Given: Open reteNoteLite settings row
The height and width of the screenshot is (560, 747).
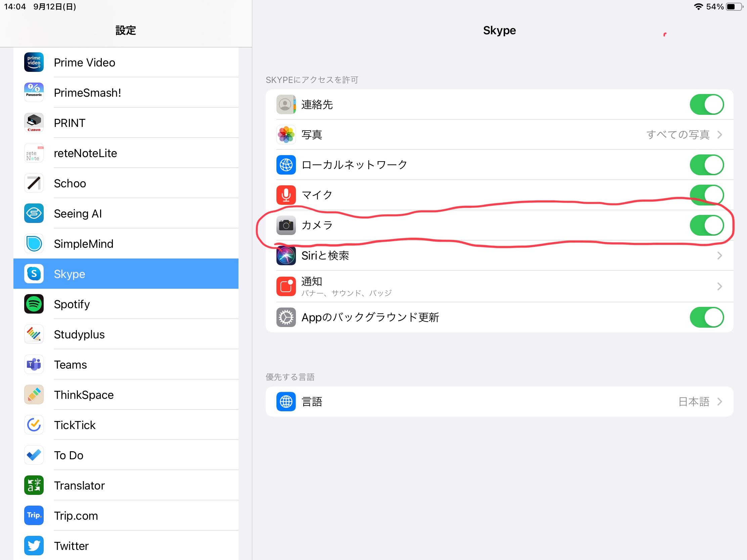Looking at the screenshot, I should (126, 152).
